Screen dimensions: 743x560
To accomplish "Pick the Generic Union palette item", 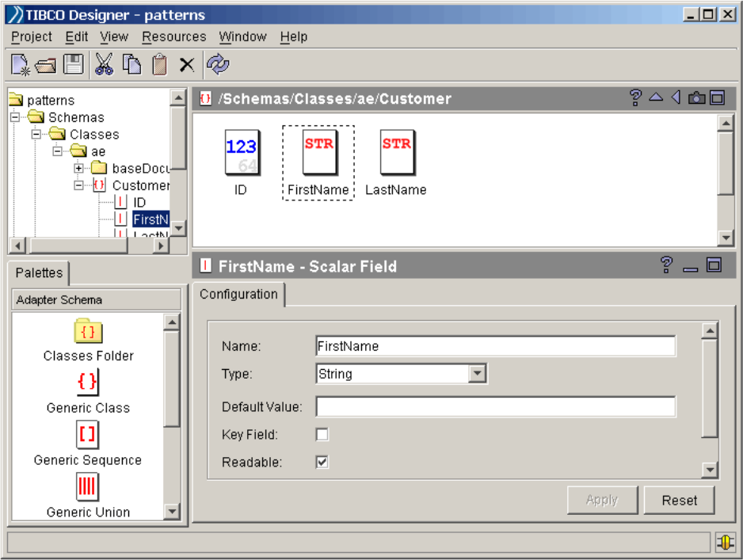I will click(88, 496).
